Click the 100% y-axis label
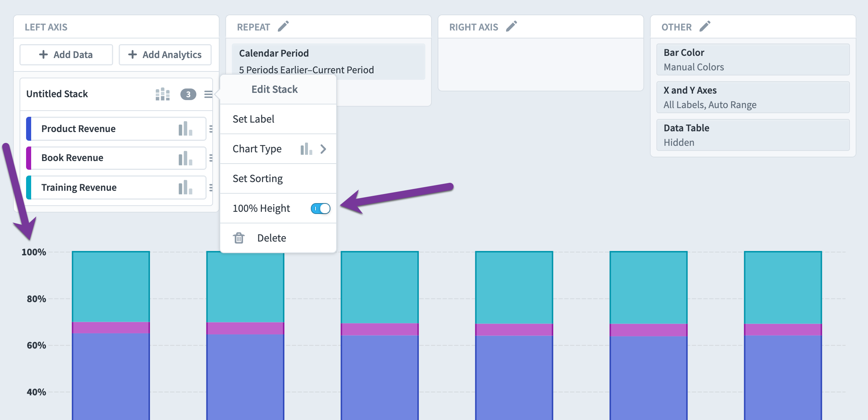The image size is (868, 420). pyautogui.click(x=34, y=252)
